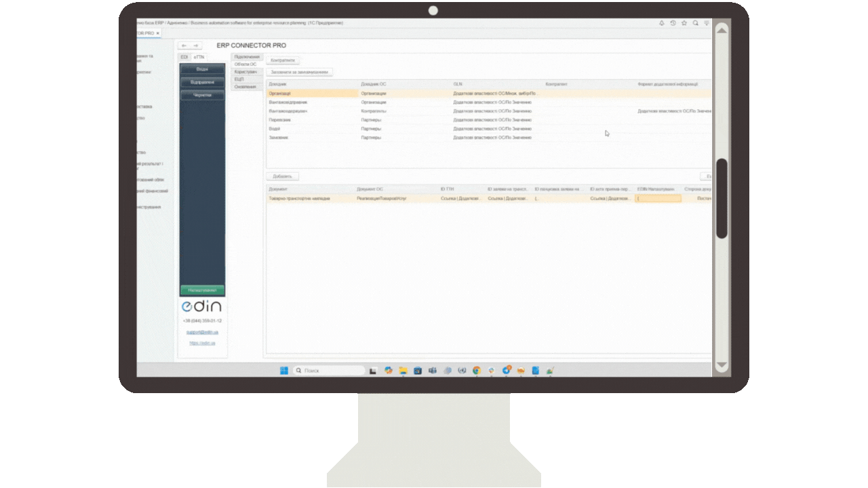Image resolution: width=868 pixels, height=488 pixels.
Task: Click the green Налаштування button
Action: coord(202,290)
